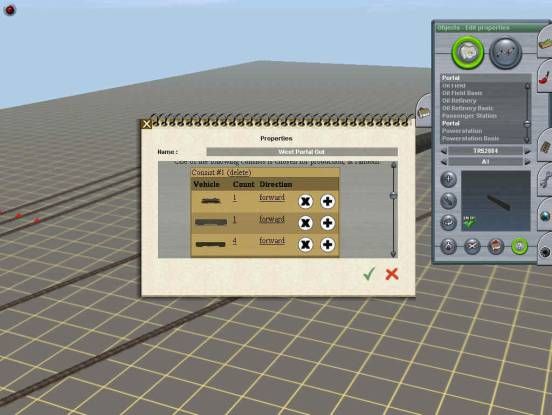This screenshot has width=552, height=415.
Task: Click second row vehicle image
Action: point(211,222)
